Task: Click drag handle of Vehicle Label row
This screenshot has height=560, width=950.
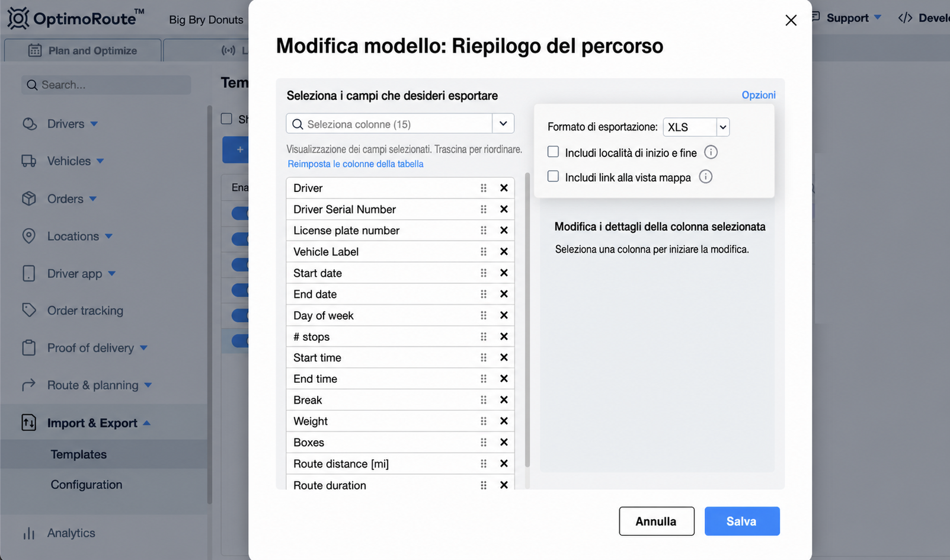Action: click(484, 252)
